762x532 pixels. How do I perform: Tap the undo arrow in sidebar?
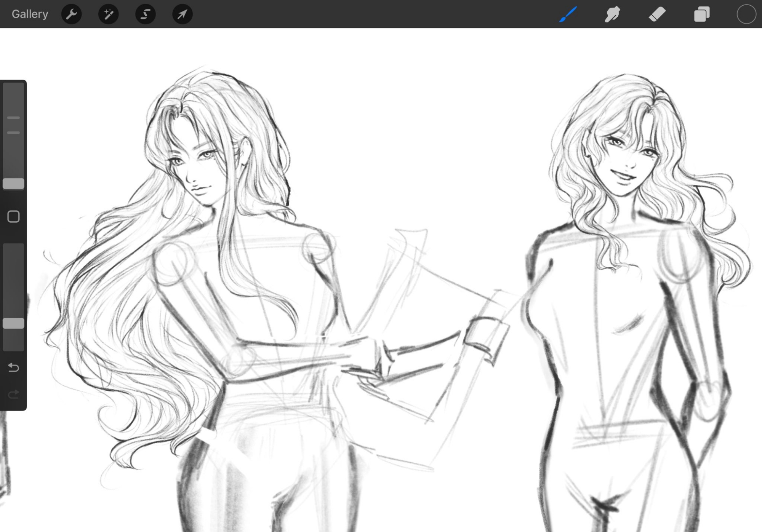(13, 367)
